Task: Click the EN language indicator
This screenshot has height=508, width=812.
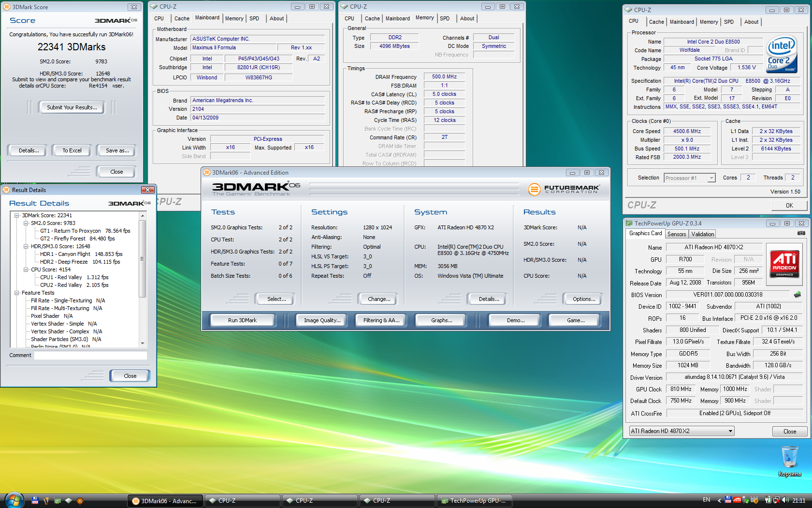Action: coord(707,500)
